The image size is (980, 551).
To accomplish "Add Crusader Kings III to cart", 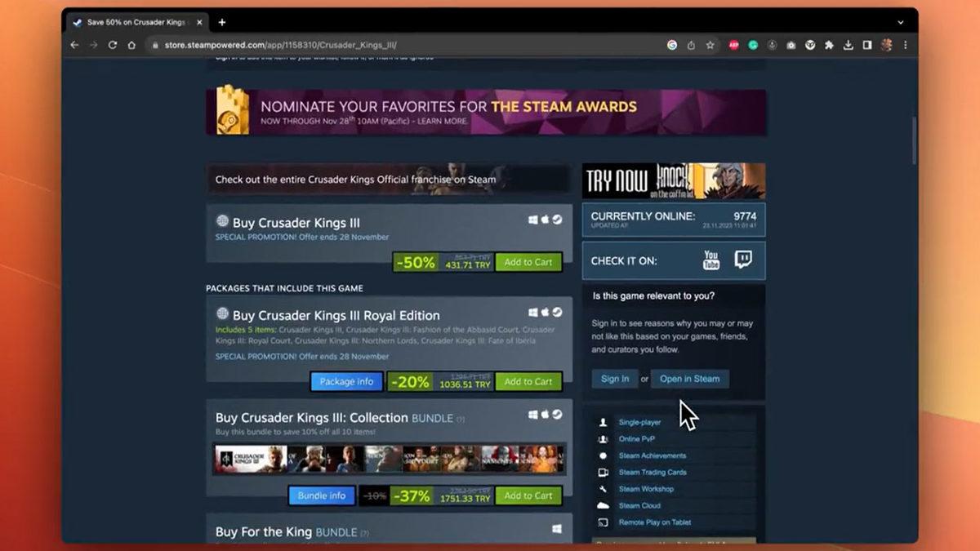I will pos(528,262).
